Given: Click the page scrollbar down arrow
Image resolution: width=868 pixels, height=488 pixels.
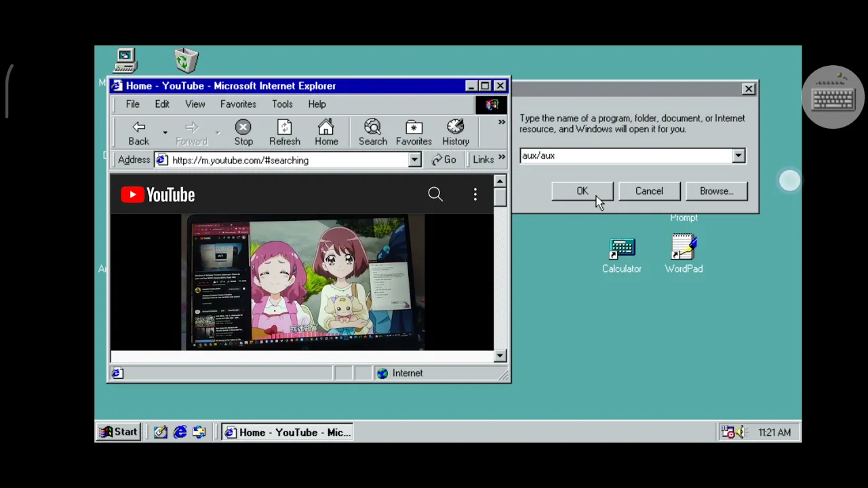Looking at the screenshot, I should coord(500,356).
